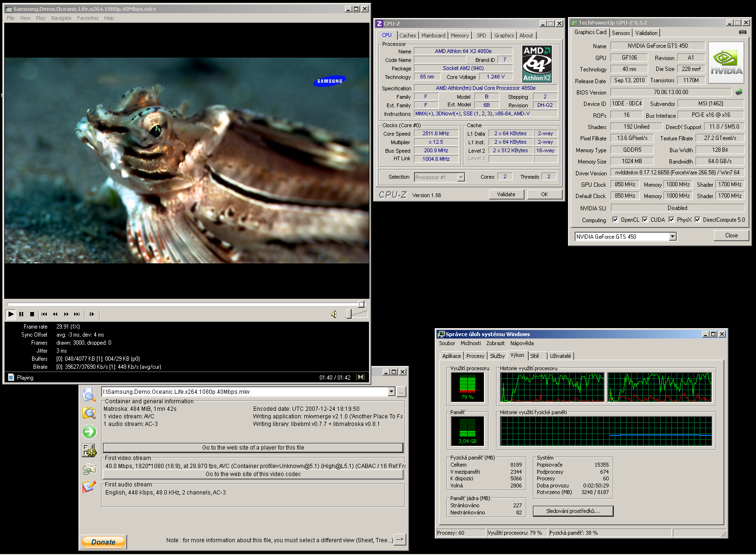Open the Favorites menu in Media Player Classic
Screen dimensions: 756x555
[88, 18]
